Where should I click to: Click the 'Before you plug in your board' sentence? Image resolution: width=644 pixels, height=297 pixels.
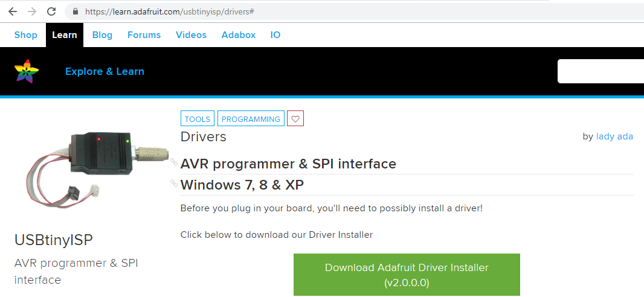tap(332, 208)
